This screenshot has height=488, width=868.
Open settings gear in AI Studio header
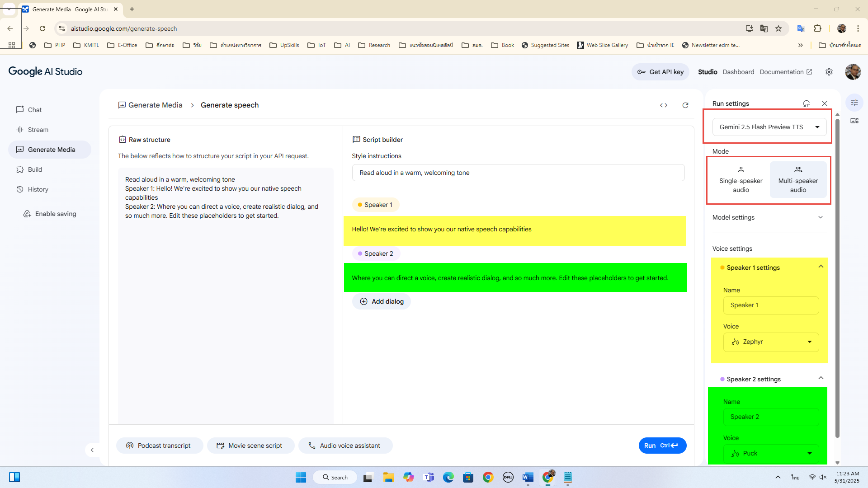pyautogui.click(x=829, y=72)
